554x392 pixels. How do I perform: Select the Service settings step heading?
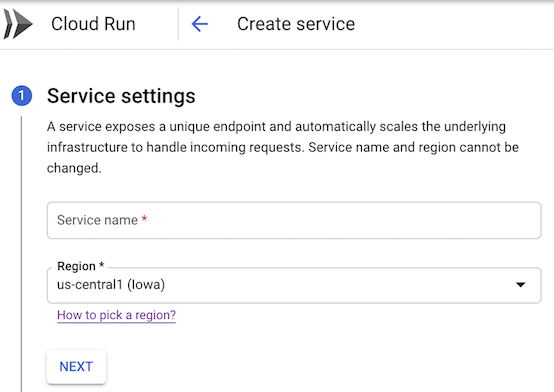click(121, 96)
